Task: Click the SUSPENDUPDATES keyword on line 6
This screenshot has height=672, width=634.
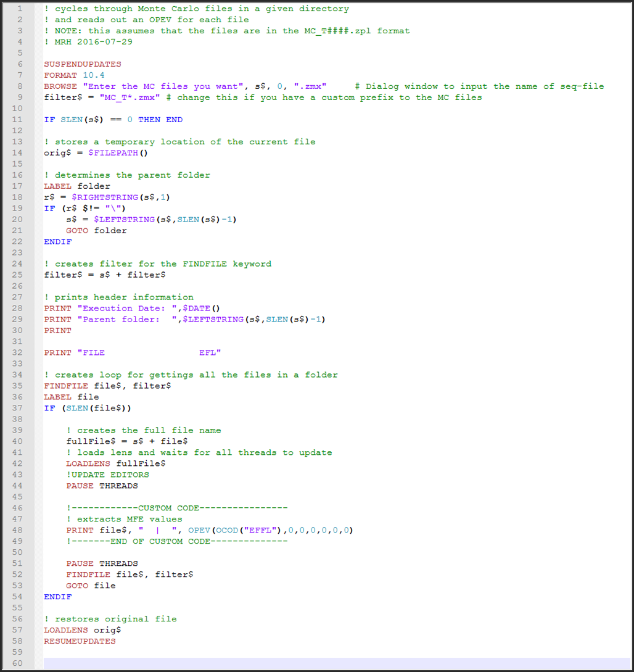Action: tap(83, 64)
